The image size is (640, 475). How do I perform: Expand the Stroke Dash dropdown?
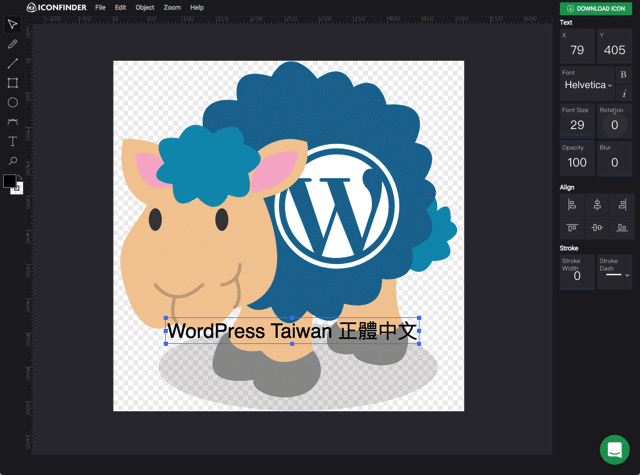click(615, 274)
